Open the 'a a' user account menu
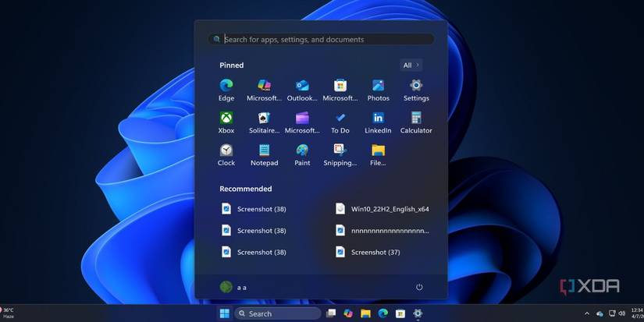 [x=233, y=287]
